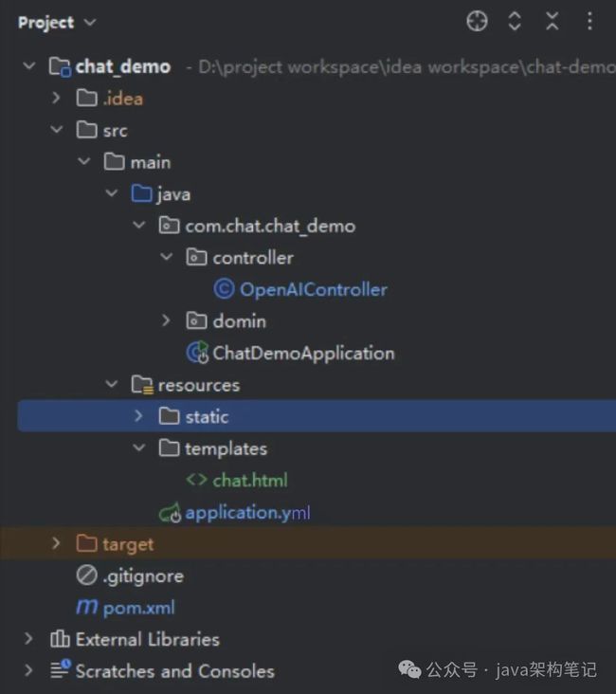The width and height of the screenshot is (616, 694).
Task: Expand the domin package
Action: (166, 320)
